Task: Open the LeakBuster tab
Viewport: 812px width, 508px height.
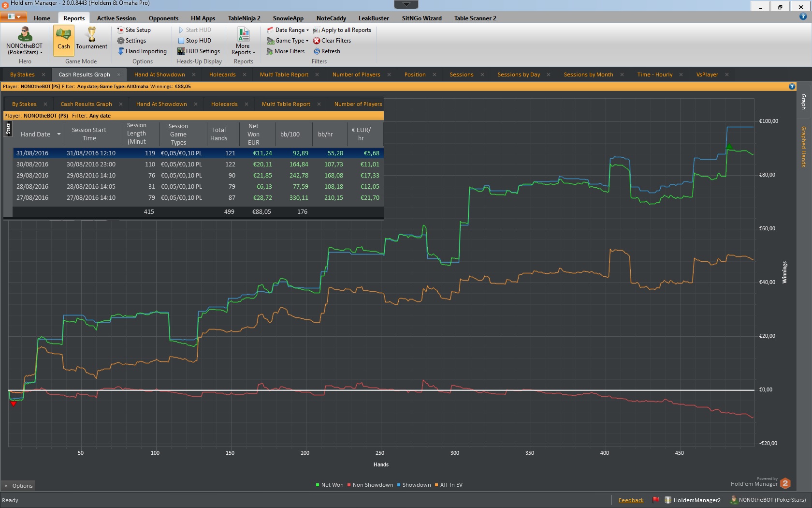Action: [374, 18]
